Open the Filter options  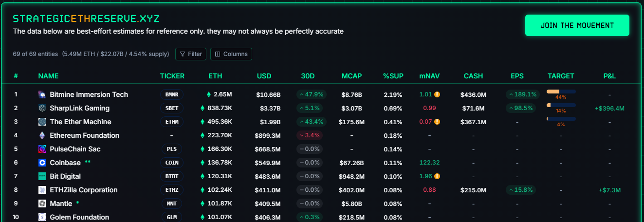[x=191, y=54]
